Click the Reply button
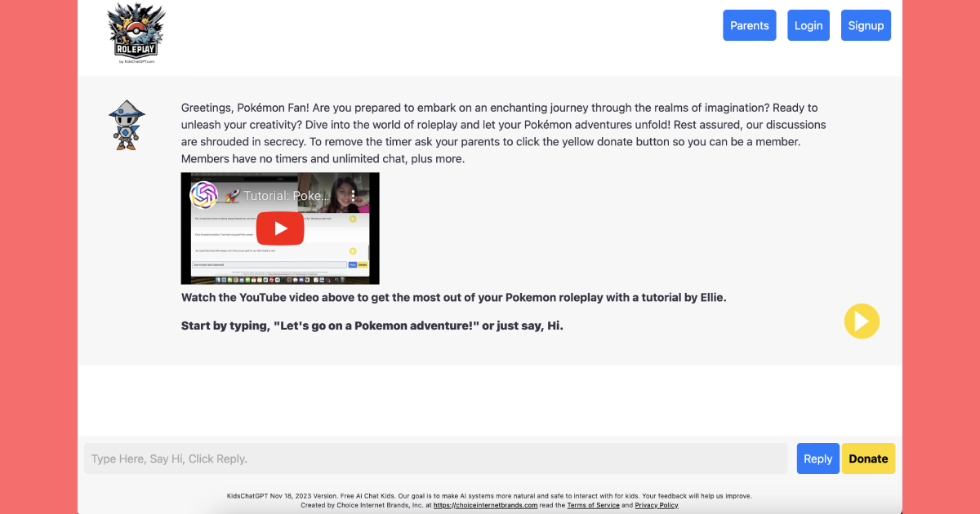 tap(817, 459)
